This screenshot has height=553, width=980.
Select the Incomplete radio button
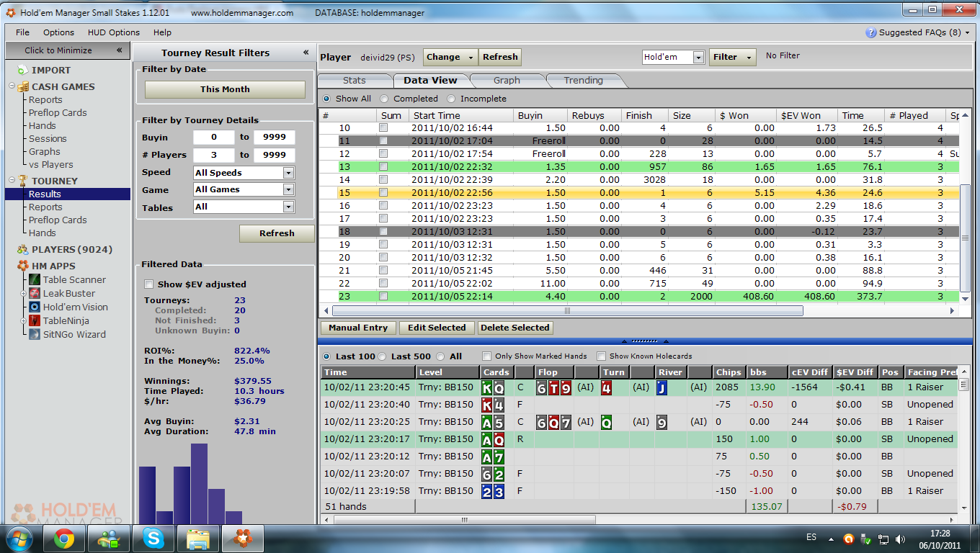click(452, 99)
